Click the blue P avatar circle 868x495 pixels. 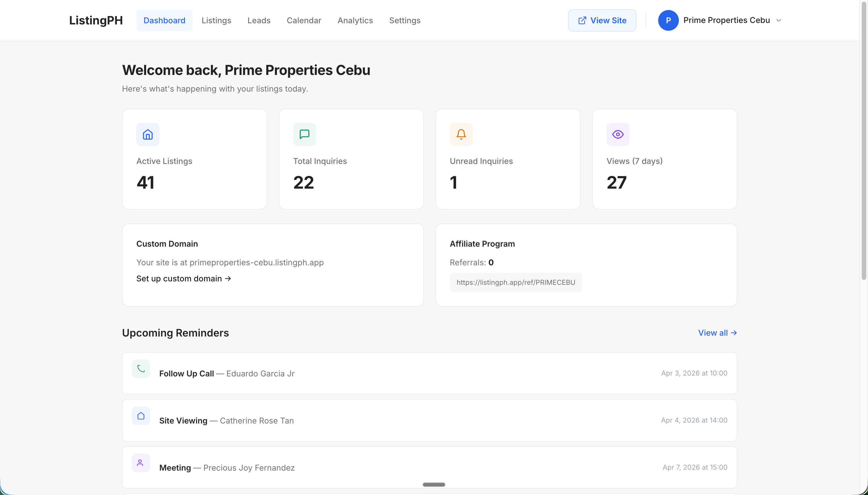[668, 20]
